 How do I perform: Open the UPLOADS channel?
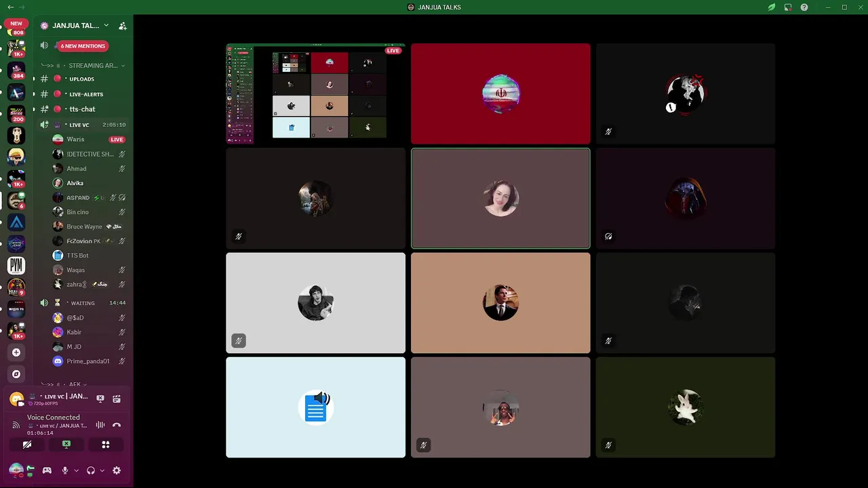(83, 79)
